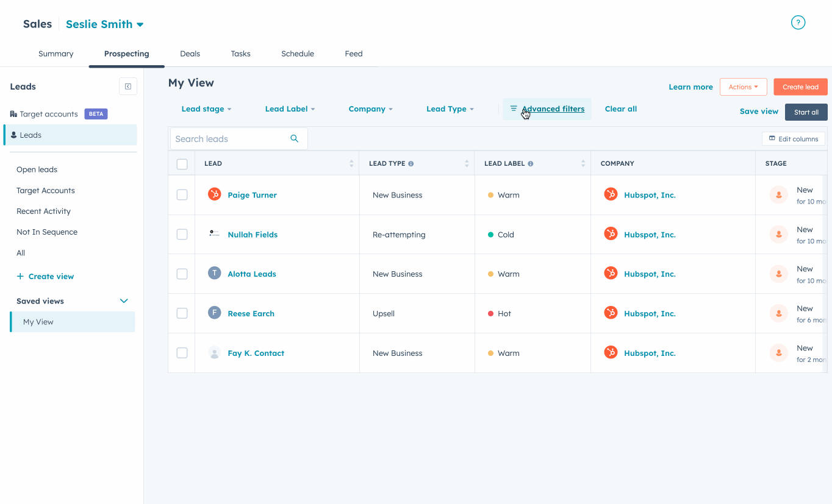Open the help question mark icon
The image size is (832, 504).
click(x=798, y=22)
